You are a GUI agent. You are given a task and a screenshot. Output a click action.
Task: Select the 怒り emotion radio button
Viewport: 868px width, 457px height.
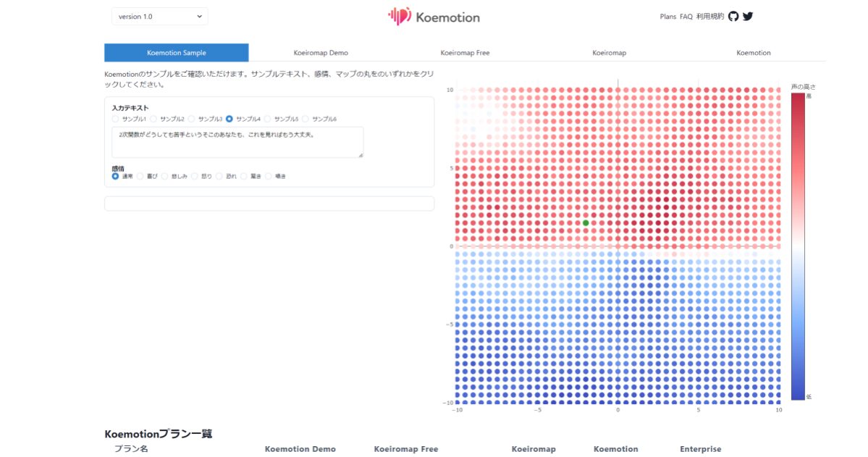pyautogui.click(x=194, y=176)
